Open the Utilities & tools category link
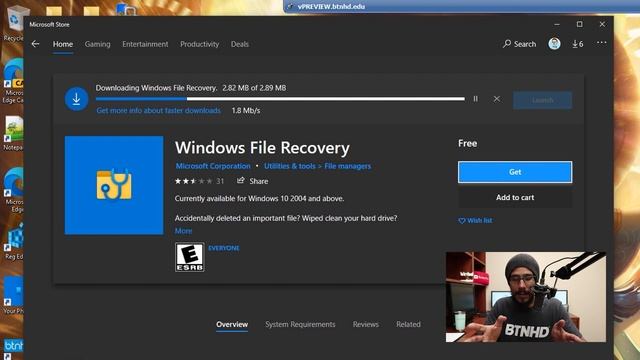Screen dimensions: 640x360 pos(289,166)
